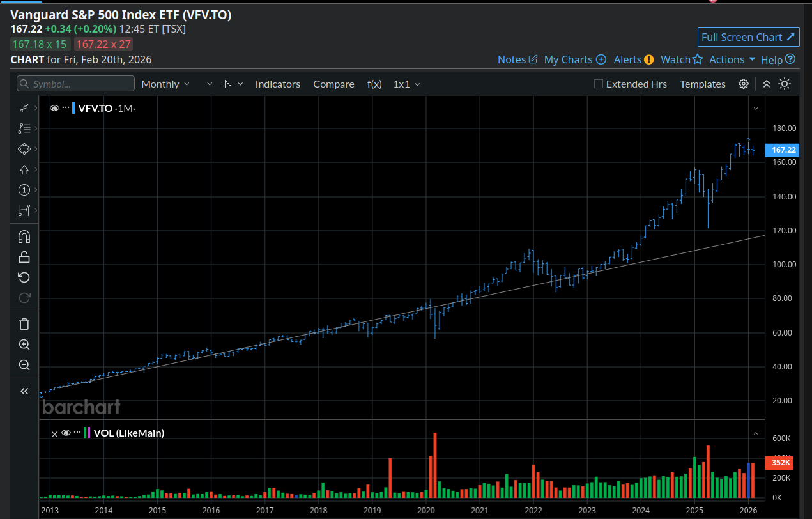This screenshot has height=519, width=812.
Task: Enable the Extended Hrs checkbox
Action: 599,84
